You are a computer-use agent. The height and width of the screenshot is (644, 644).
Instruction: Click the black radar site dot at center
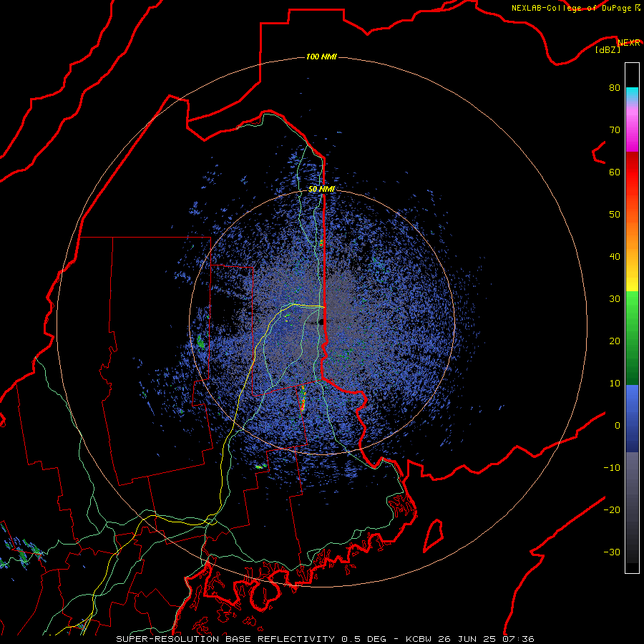321,322
